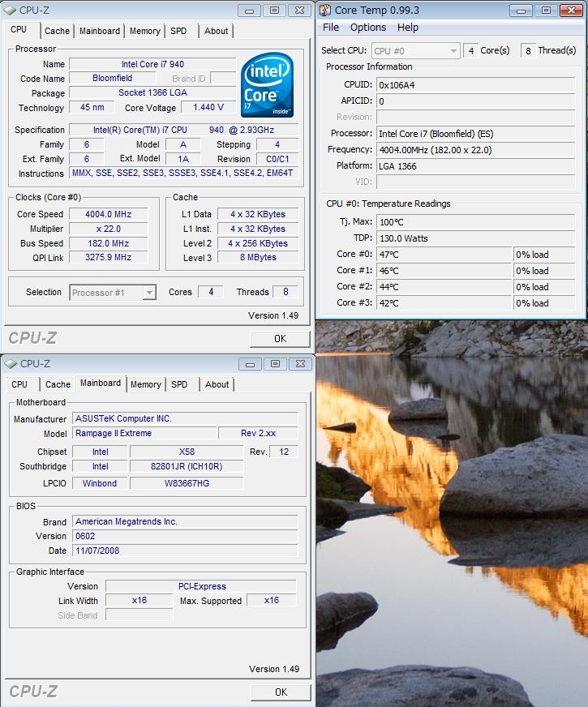The height and width of the screenshot is (707, 588).
Task: Click the Multiplier value x 22.0
Action: pyautogui.click(x=108, y=229)
